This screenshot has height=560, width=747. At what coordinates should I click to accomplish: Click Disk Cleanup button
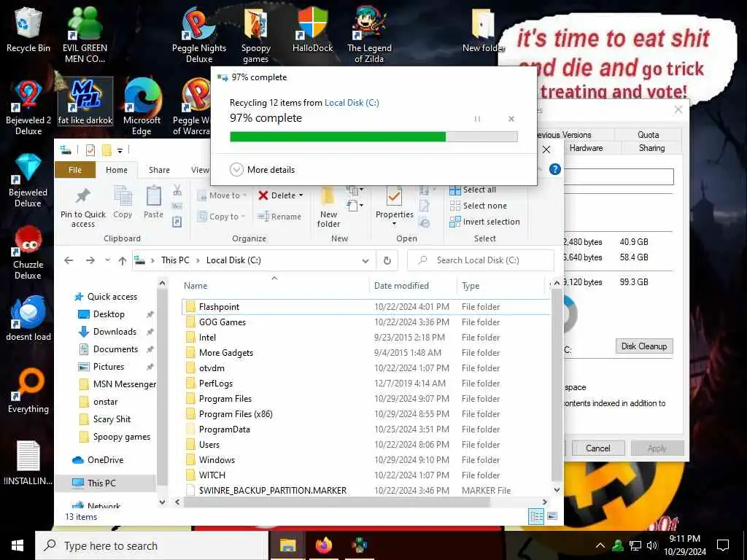[644, 346]
